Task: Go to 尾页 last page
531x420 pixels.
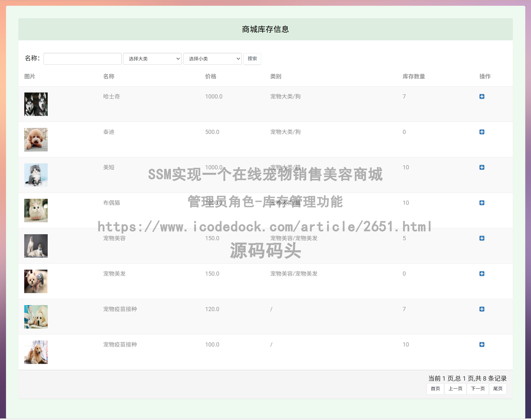Action: click(498, 389)
